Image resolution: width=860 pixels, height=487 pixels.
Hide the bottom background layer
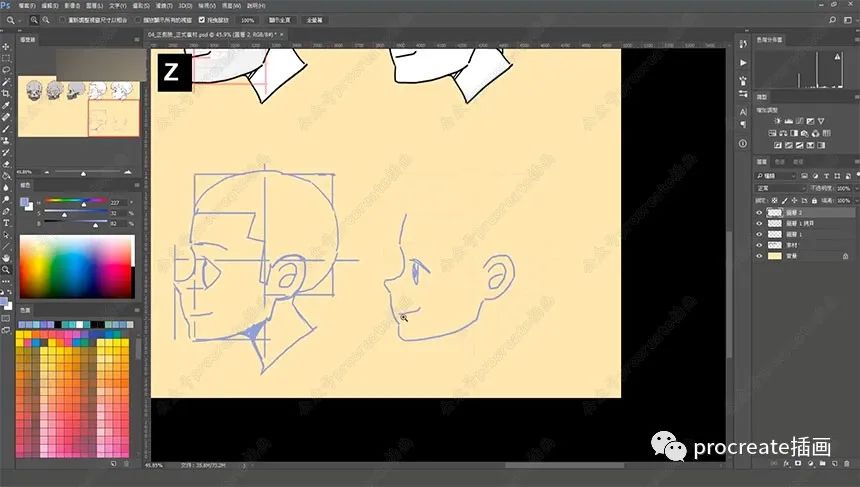[759, 256]
